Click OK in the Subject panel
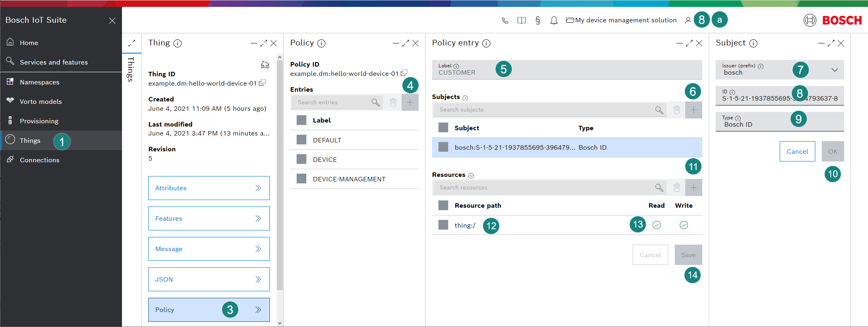Image resolution: width=868 pixels, height=327 pixels. pos(833,151)
